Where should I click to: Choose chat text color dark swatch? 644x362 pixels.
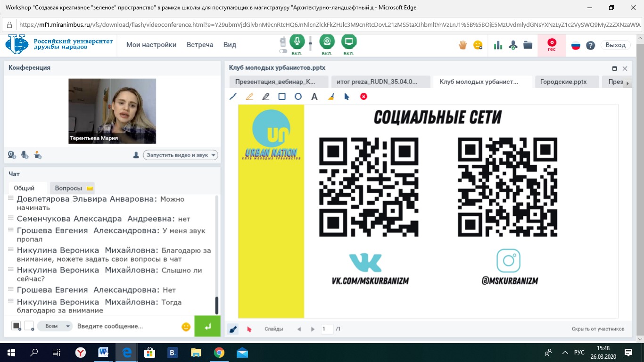(x=17, y=326)
